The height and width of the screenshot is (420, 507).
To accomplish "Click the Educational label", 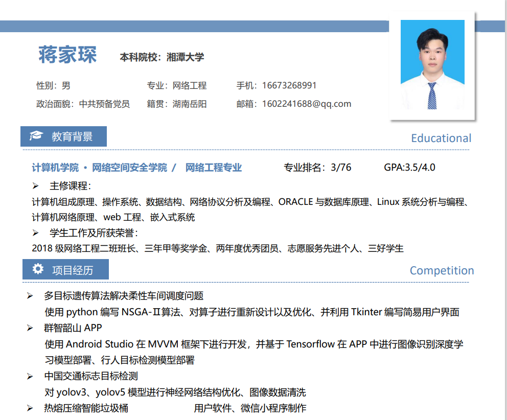I will [x=441, y=138].
